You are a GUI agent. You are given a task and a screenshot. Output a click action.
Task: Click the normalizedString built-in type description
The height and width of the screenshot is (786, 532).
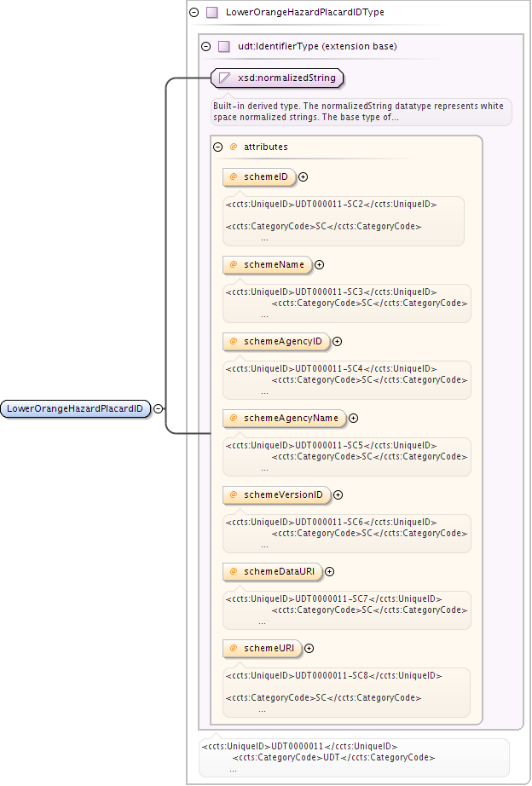[x=361, y=112]
